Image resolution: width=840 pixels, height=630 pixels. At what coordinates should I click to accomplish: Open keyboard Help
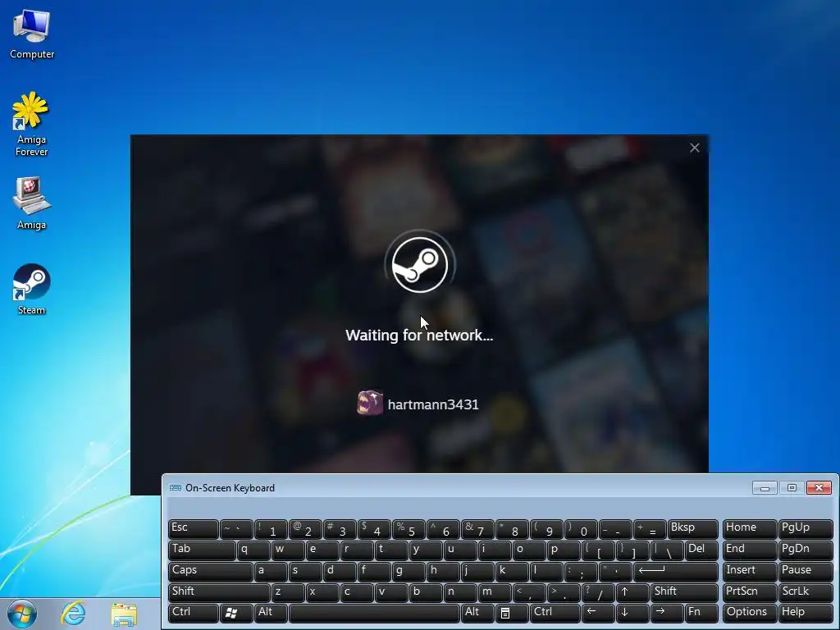pos(806,613)
